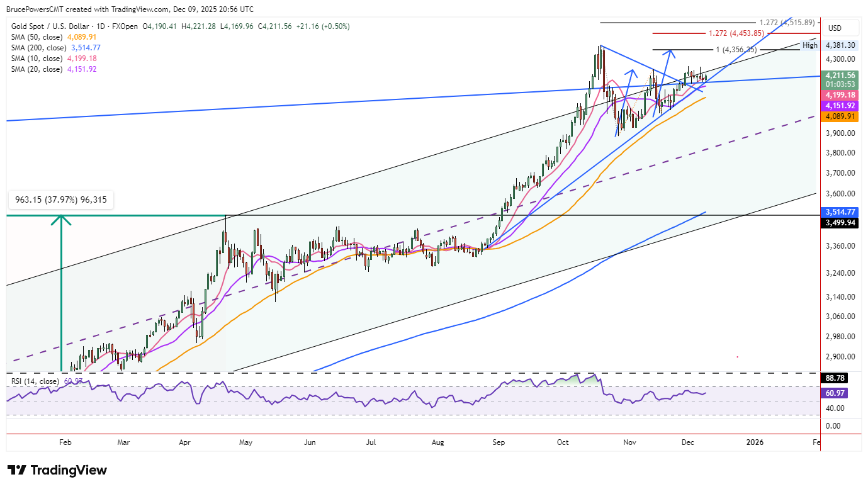The width and height of the screenshot is (868, 489).
Task: Click 3,240.00 on the price axis
Action: [x=840, y=273]
